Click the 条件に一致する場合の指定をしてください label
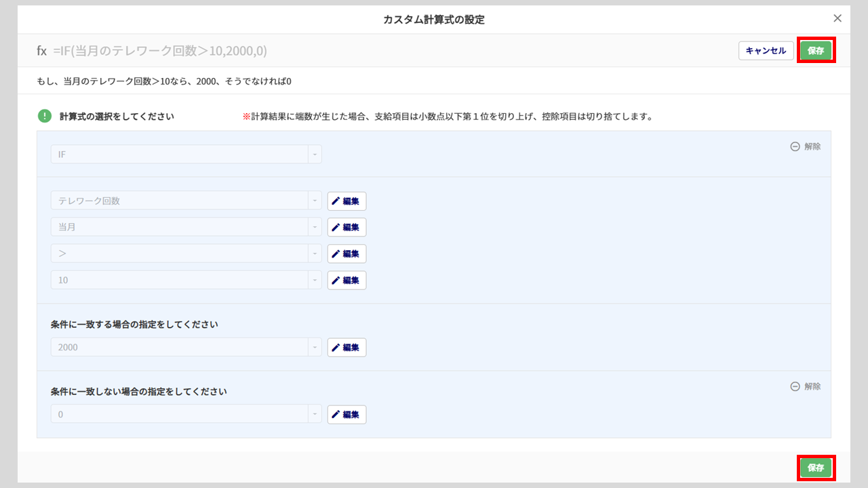 [x=134, y=325]
